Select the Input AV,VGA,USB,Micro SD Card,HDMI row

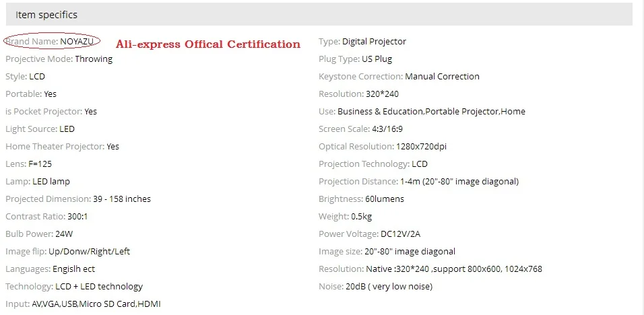tap(83, 304)
